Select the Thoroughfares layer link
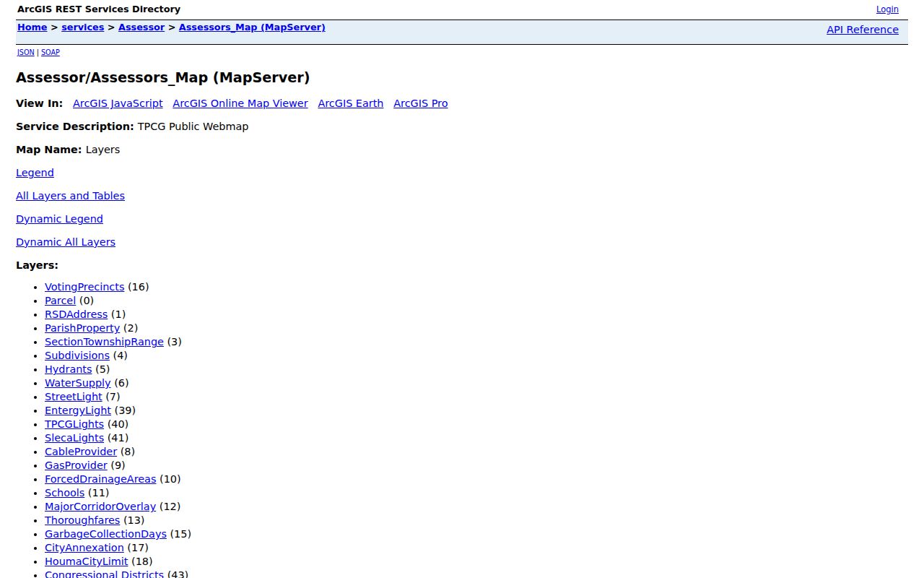The height and width of the screenshot is (578, 924). pyautogui.click(x=82, y=520)
